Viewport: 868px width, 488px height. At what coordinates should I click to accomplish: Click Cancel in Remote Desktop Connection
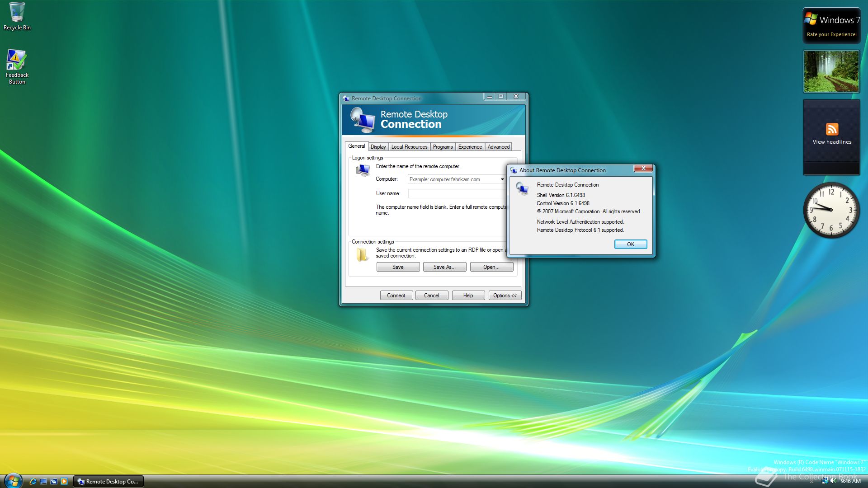tap(432, 296)
